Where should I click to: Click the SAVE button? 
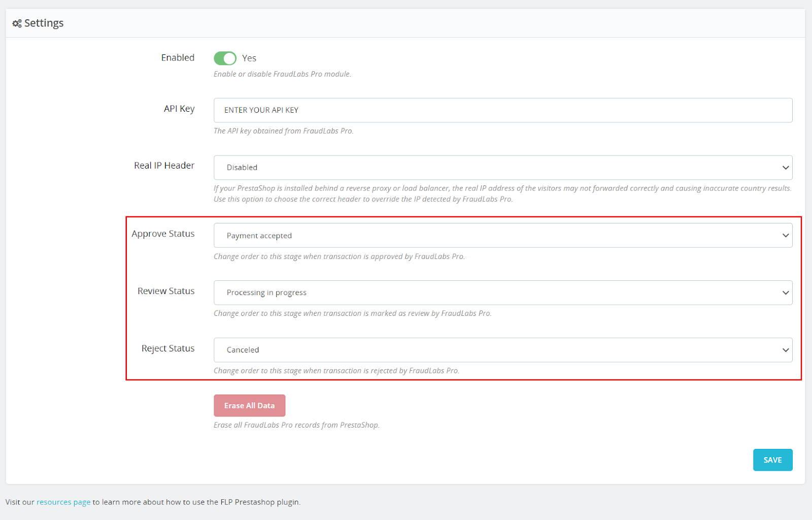[772, 460]
